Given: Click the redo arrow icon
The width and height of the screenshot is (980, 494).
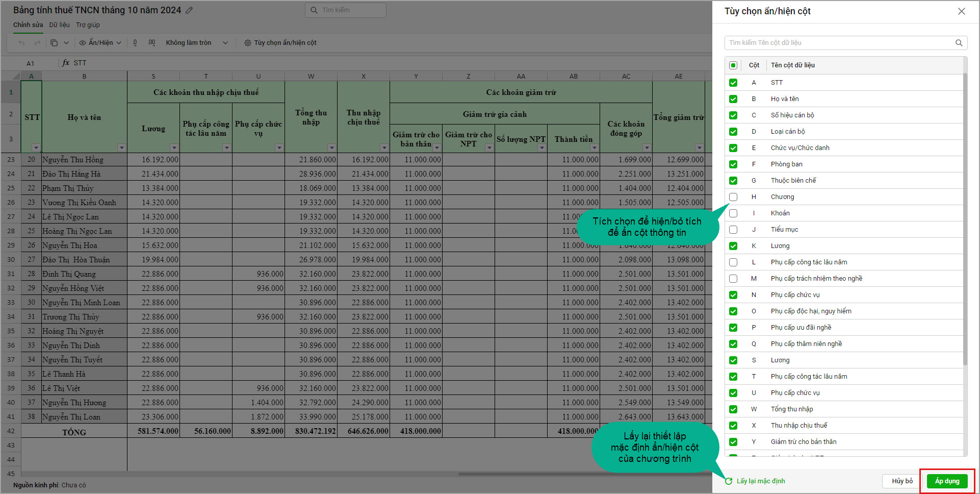Looking at the screenshot, I should click(37, 43).
